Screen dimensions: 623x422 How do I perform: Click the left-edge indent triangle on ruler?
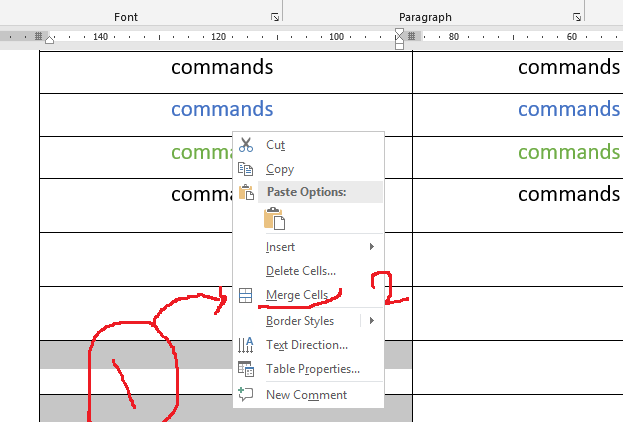pyautogui.click(x=50, y=39)
